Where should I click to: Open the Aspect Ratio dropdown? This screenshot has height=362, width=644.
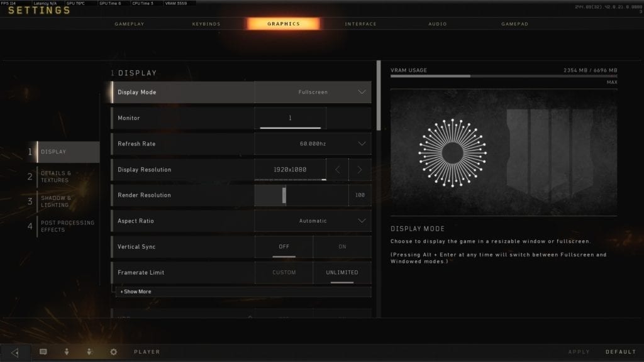313,221
